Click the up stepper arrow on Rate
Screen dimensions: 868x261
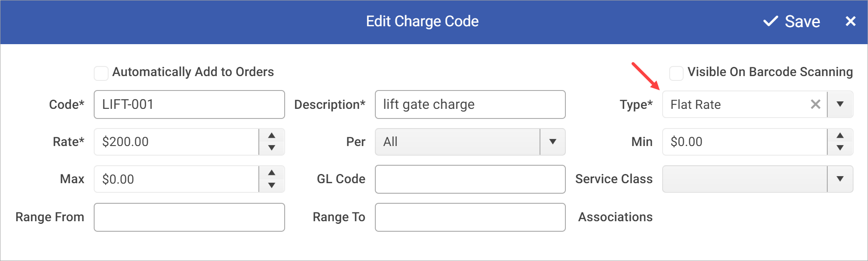tap(272, 135)
